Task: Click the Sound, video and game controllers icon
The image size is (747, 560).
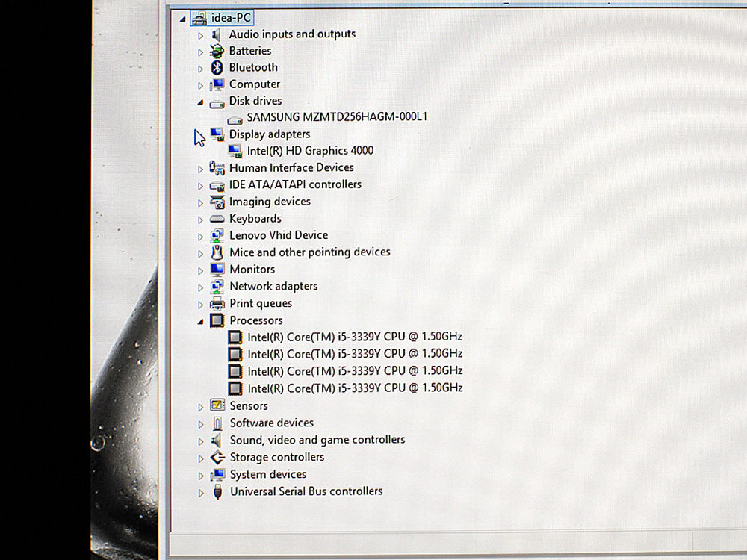Action: click(x=217, y=440)
